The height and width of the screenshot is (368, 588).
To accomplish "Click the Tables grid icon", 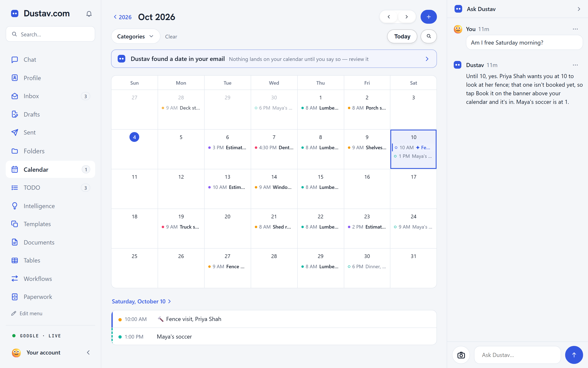I will click(14, 260).
